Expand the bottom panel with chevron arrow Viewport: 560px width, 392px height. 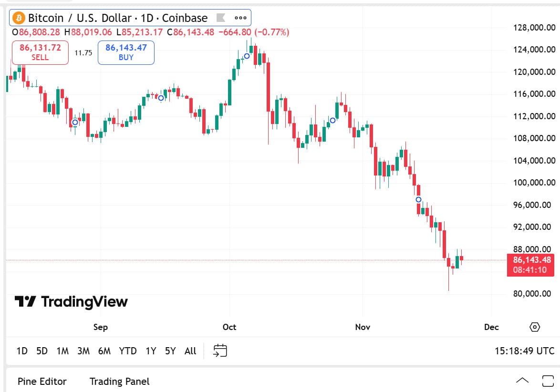pos(522,381)
